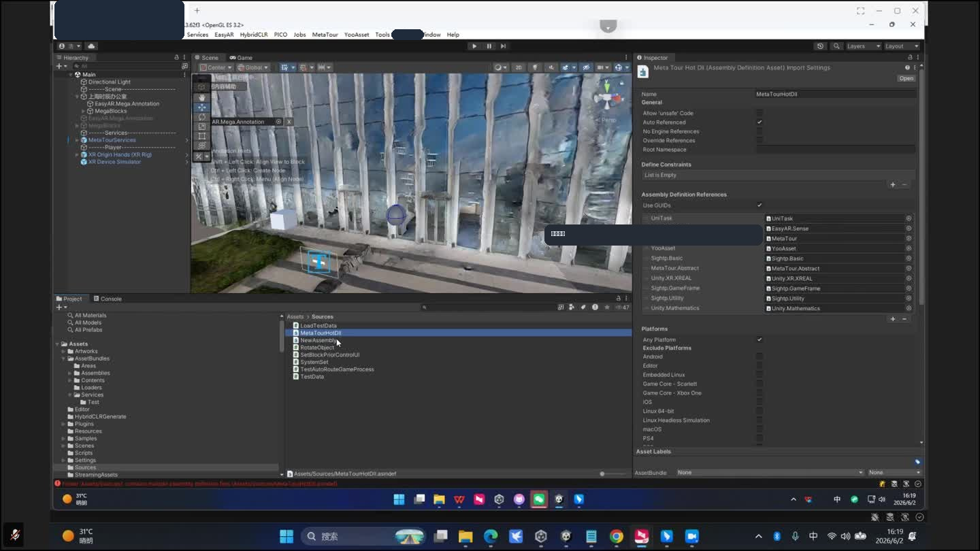Adjust the project icon size slider
Image resolution: width=980 pixels, height=551 pixels.
click(603, 473)
